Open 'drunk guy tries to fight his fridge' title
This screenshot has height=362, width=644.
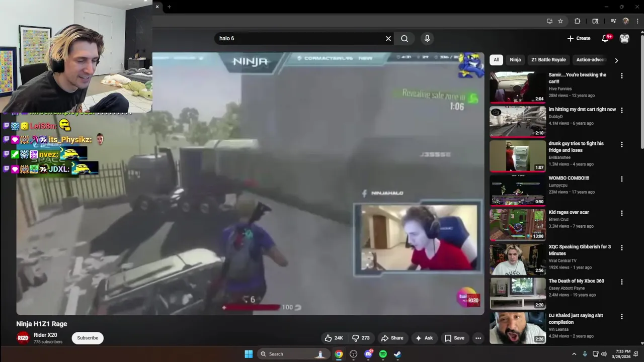[576, 147]
